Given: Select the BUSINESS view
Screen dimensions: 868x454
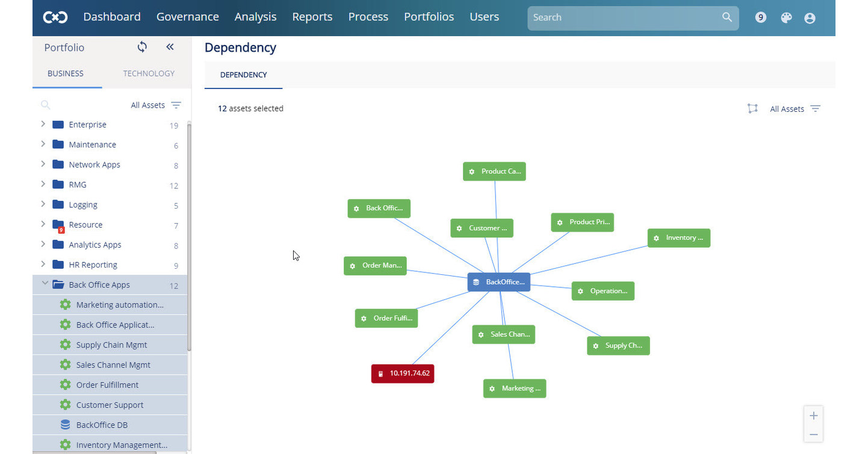Looking at the screenshot, I should pos(65,73).
